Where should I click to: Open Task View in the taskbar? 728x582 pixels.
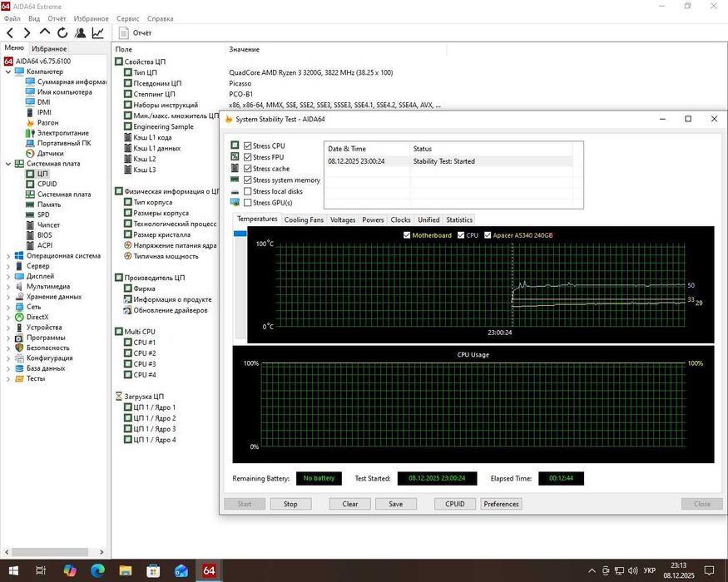[41, 570]
